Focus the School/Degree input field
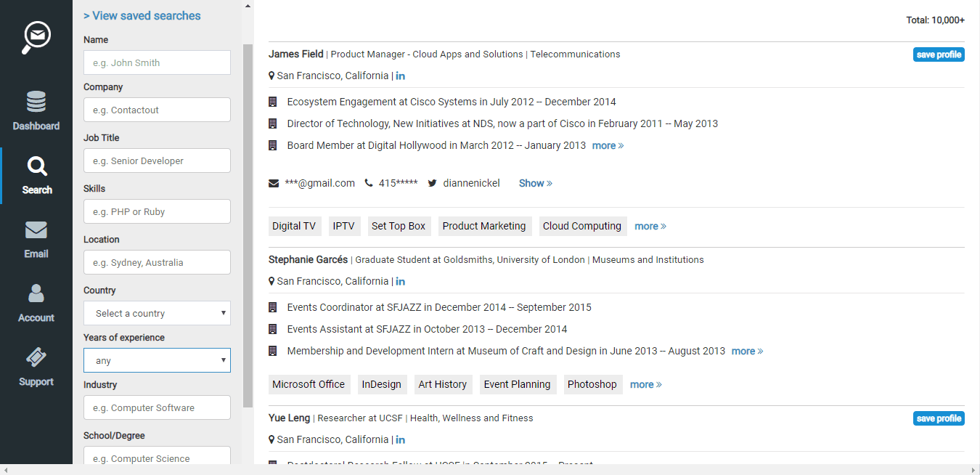980x475 pixels. click(157, 455)
